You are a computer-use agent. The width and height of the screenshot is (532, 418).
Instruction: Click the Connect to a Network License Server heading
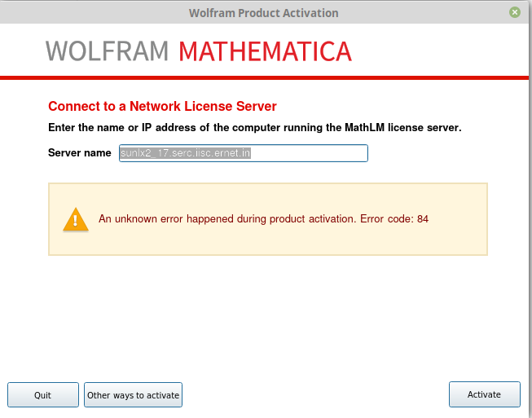click(x=162, y=107)
